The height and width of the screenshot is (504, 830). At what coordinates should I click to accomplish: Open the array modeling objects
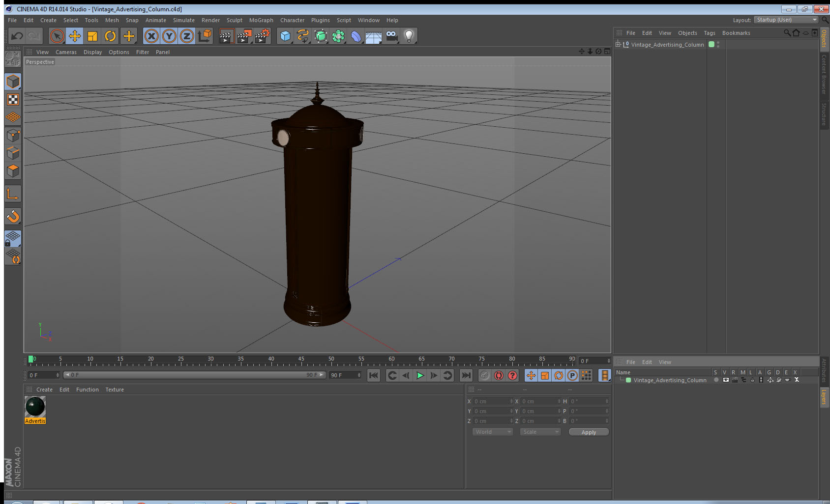(x=338, y=36)
